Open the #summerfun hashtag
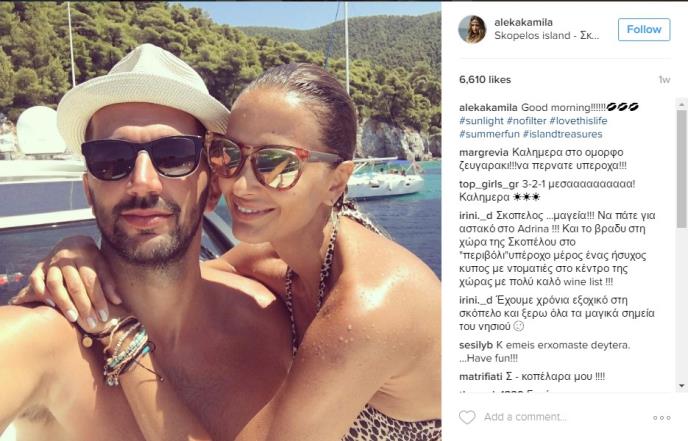The width and height of the screenshot is (688, 441). click(x=489, y=134)
